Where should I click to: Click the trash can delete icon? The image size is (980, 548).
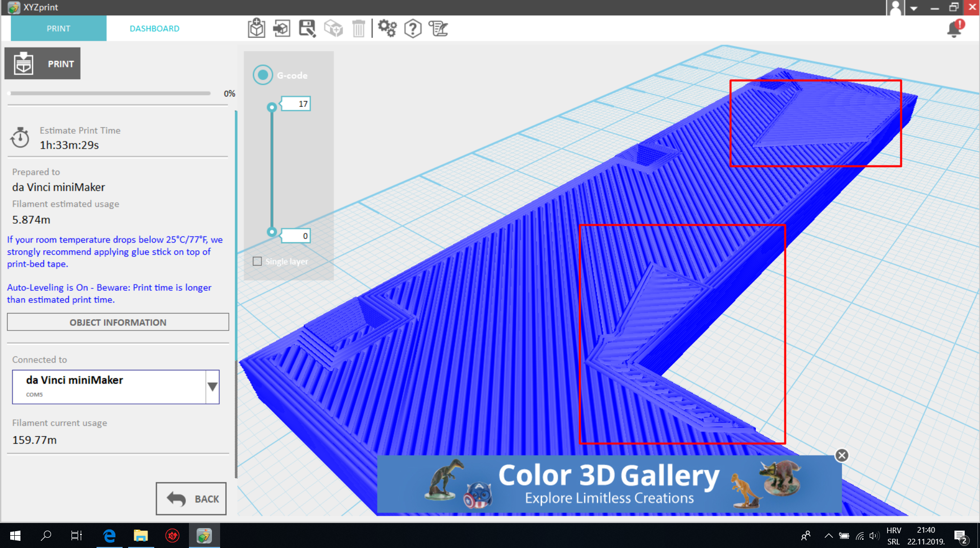pos(359,28)
